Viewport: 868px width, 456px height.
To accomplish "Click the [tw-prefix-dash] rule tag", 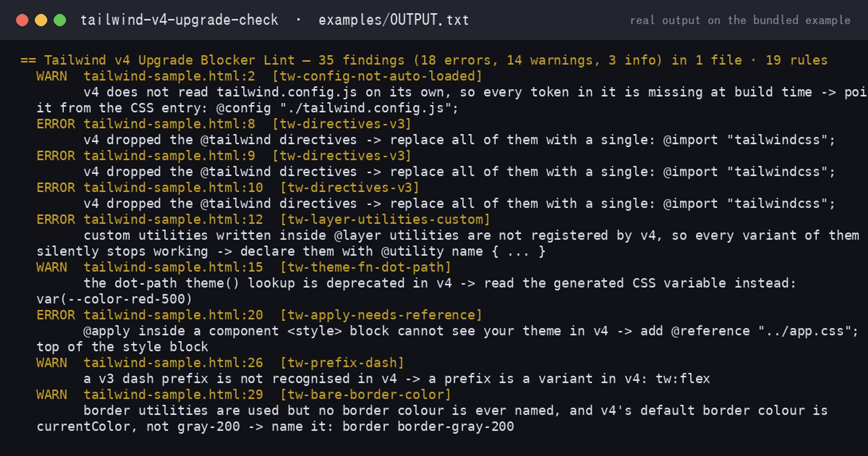I will click(x=342, y=363).
